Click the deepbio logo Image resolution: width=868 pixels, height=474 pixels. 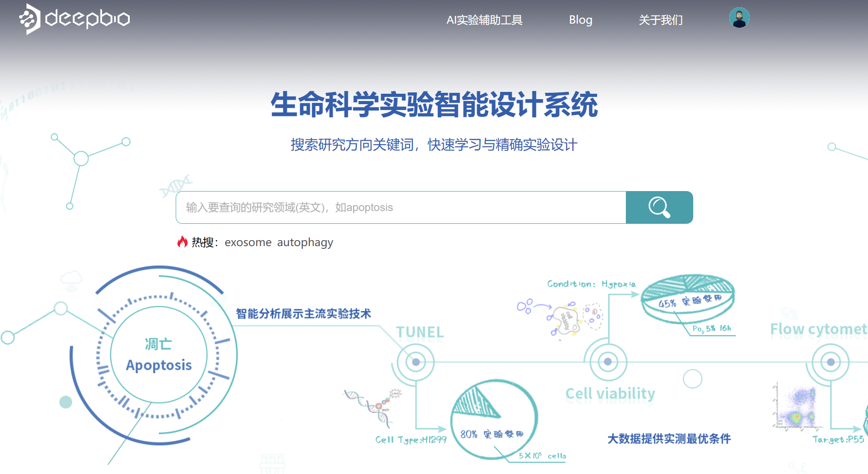click(74, 19)
